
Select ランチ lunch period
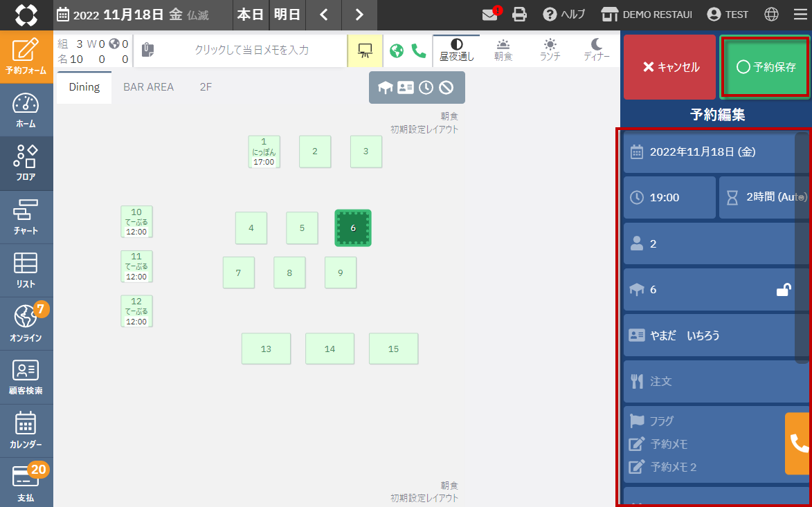[x=550, y=50]
